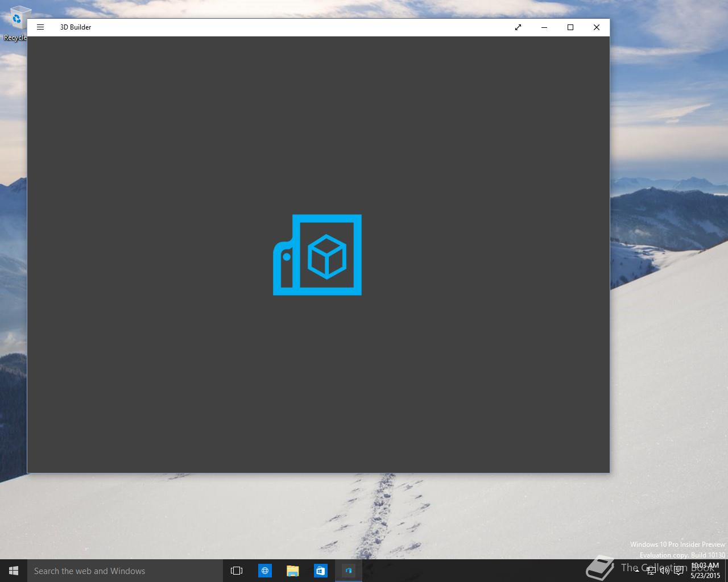The width and height of the screenshot is (728, 582).
Task: Open the hamburger menu in 3D Builder
Action: coord(40,27)
